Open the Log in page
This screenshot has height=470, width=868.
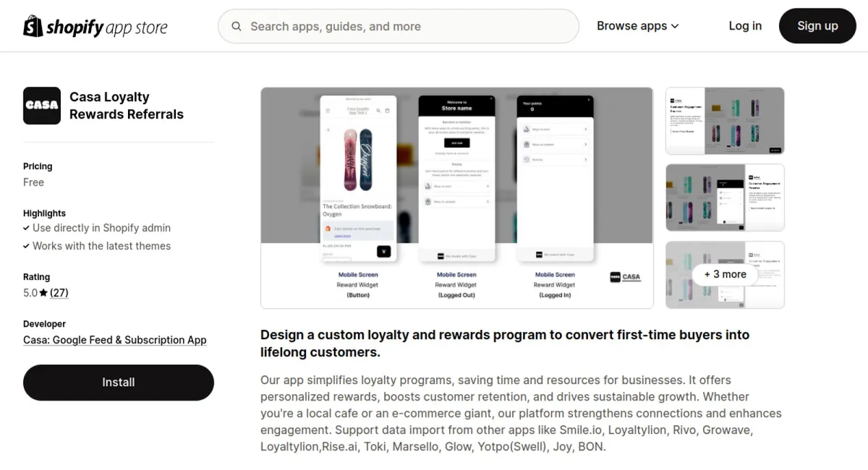745,26
